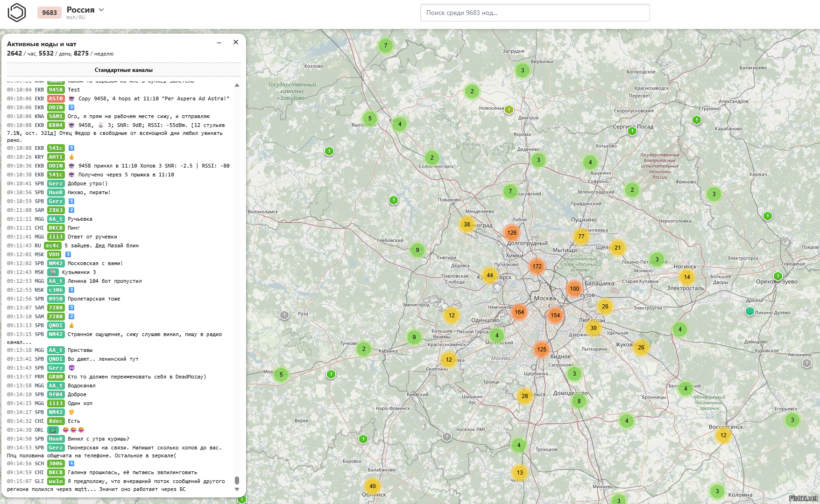Image resolution: width=820 pixels, height=504 pixels.
Task: Click the 9683 node count badge
Action: [x=49, y=13]
